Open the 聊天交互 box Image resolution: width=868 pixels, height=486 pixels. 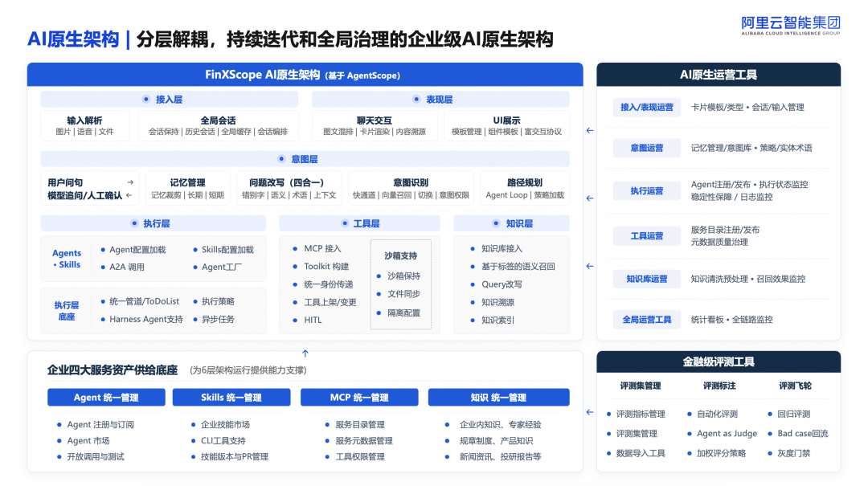375,125
